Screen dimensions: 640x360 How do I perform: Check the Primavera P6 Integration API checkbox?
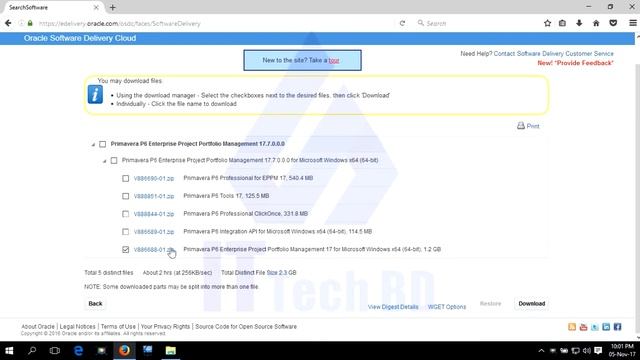(x=125, y=232)
